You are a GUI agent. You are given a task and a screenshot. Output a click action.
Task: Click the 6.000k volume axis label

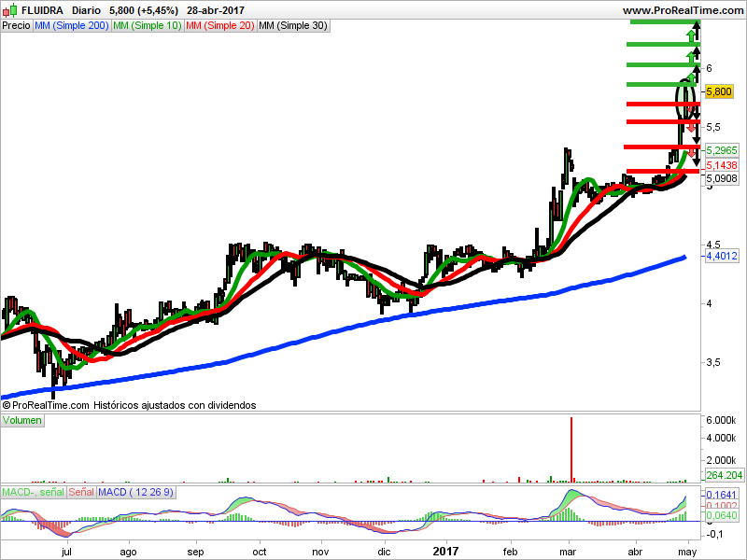(x=721, y=421)
